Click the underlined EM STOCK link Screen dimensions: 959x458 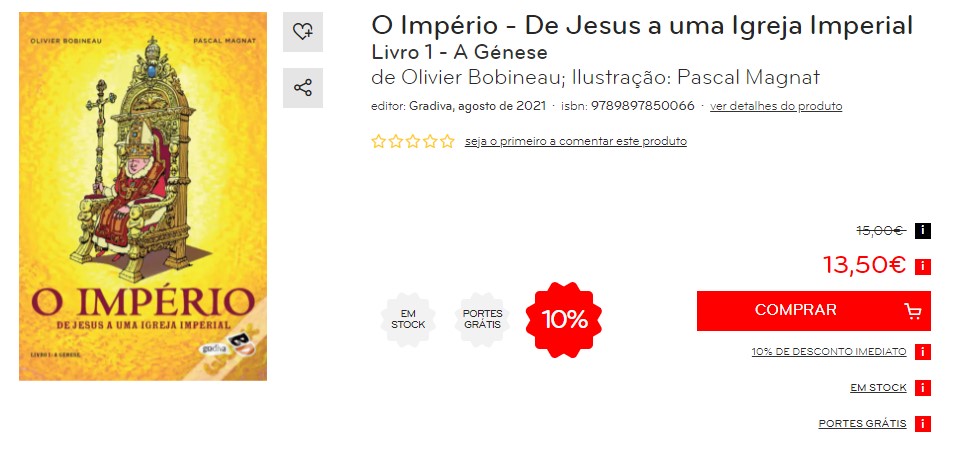878,388
